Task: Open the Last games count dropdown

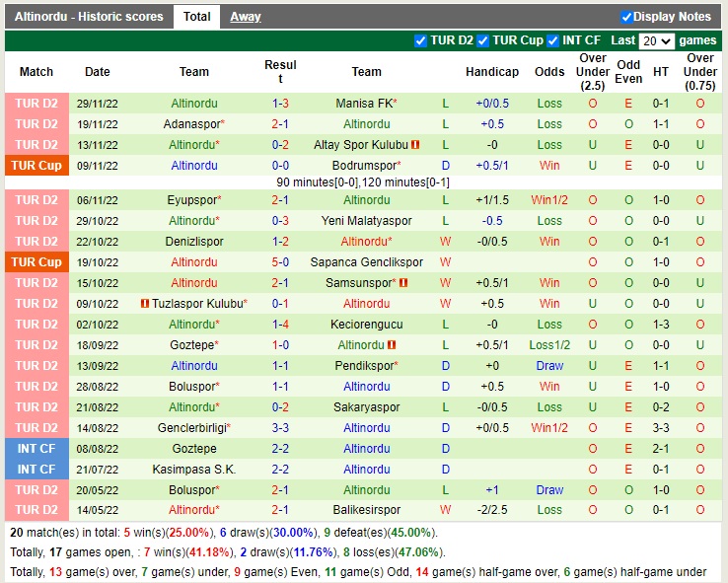Action: (x=656, y=40)
